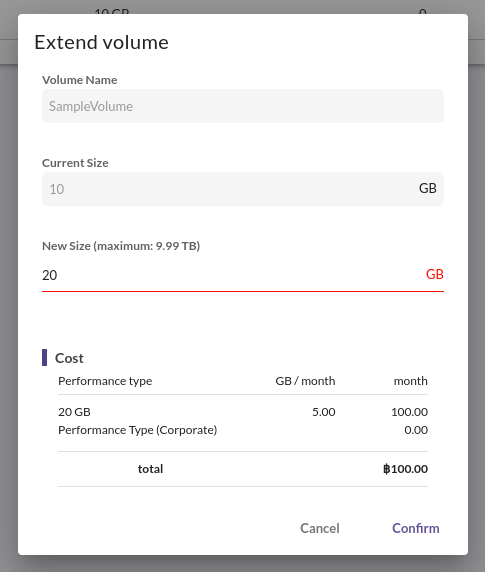Click the Extend volume dialog title

tap(101, 42)
